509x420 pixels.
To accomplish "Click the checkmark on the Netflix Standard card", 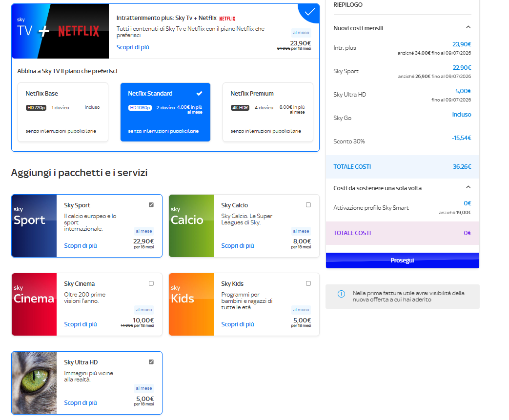I will 199,94.
